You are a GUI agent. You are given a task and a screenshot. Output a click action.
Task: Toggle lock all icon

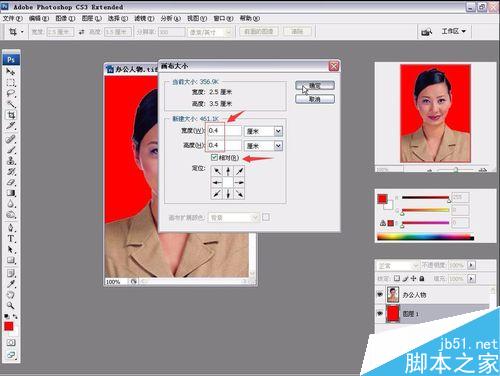coord(422,278)
